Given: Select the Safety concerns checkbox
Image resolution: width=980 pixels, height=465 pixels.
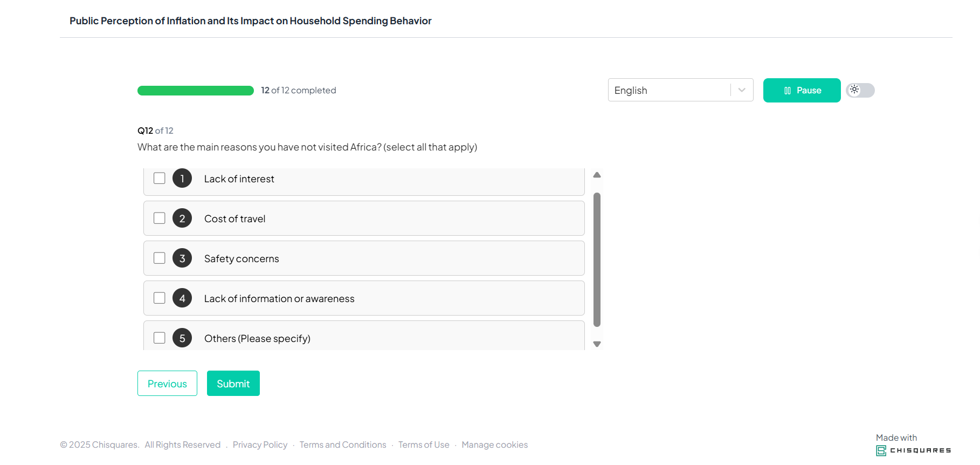Looking at the screenshot, I should pyautogui.click(x=160, y=258).
